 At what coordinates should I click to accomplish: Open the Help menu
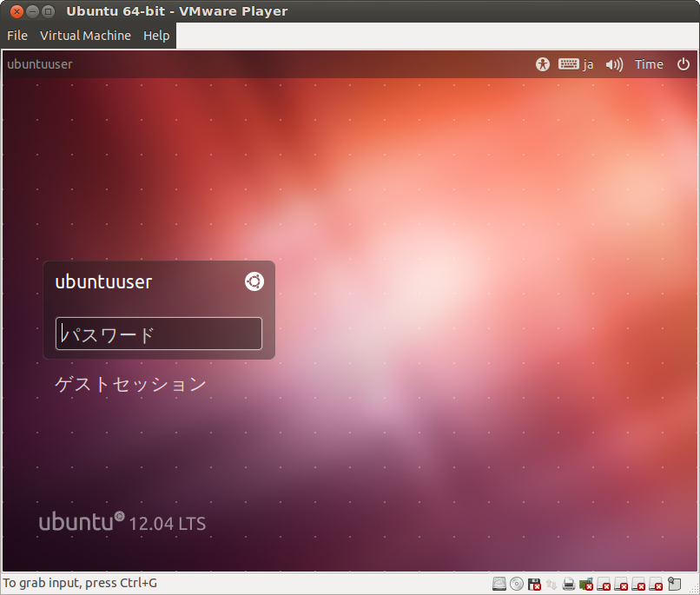click(x=156, y=36)
